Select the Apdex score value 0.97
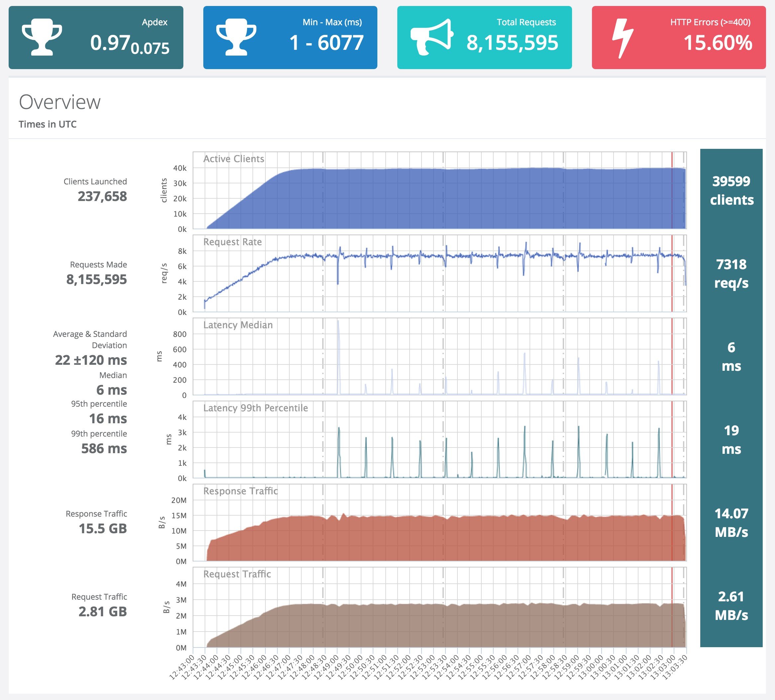Image resolution: width=775 pixels, height=700 pixels. click(110, 43)
